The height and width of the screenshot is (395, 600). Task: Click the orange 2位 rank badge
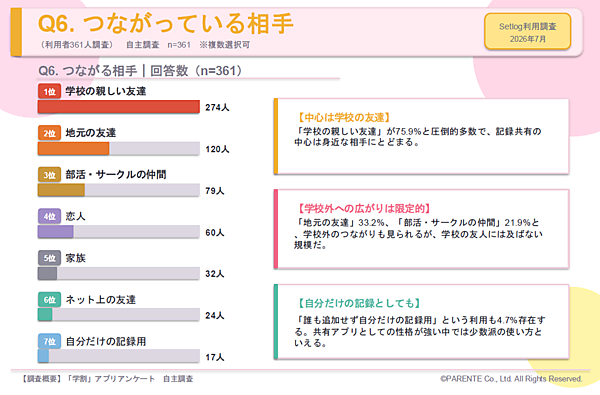[x=49, y=133]
